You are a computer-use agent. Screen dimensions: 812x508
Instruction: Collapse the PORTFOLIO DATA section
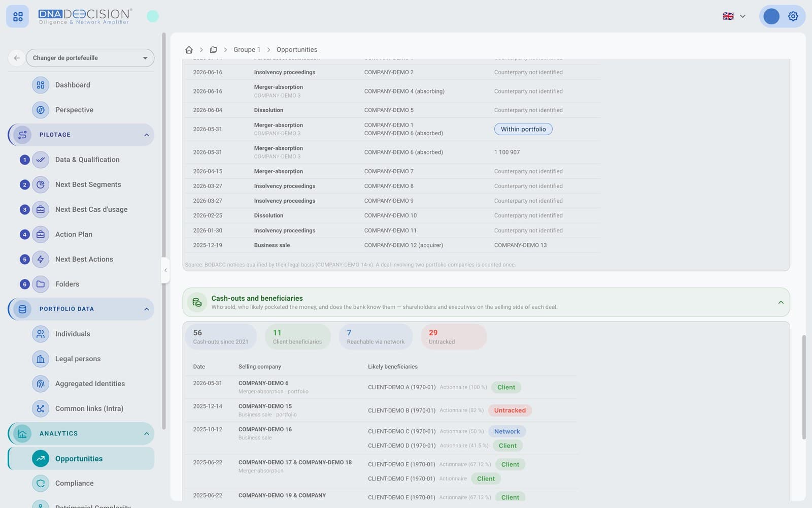click(x=146, y=309)
